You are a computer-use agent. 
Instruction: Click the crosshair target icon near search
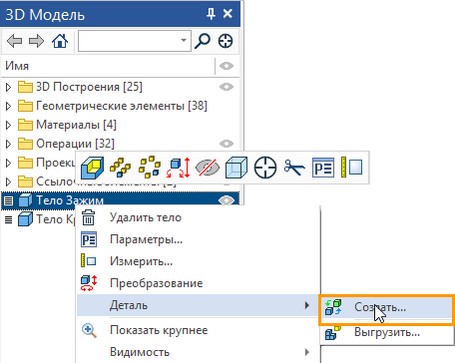click(225, 41)
